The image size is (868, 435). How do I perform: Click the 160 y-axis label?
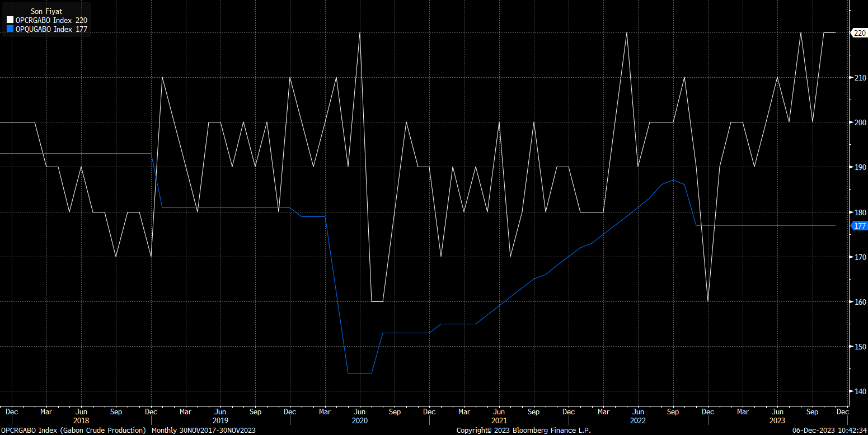click(x=860, y=302)
